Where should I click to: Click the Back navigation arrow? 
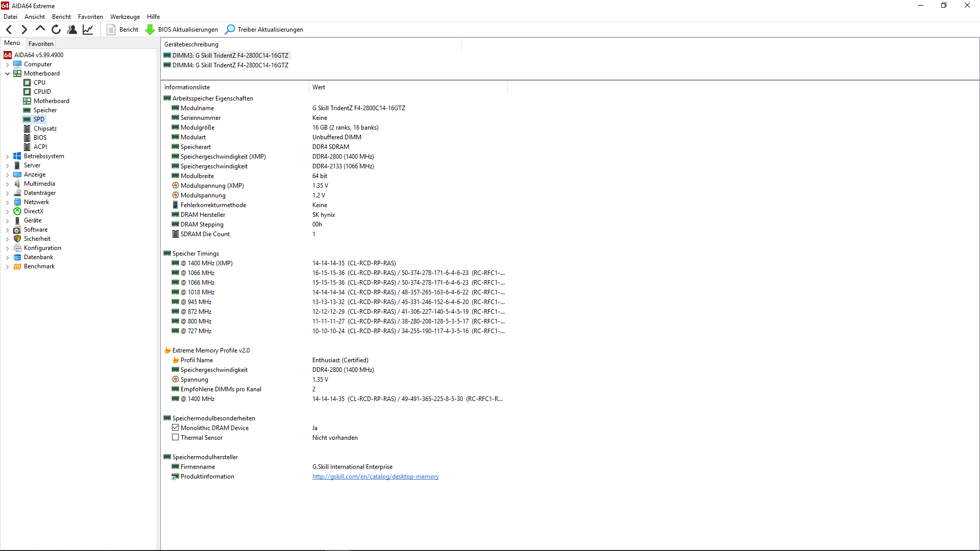(x=9, y=30)
